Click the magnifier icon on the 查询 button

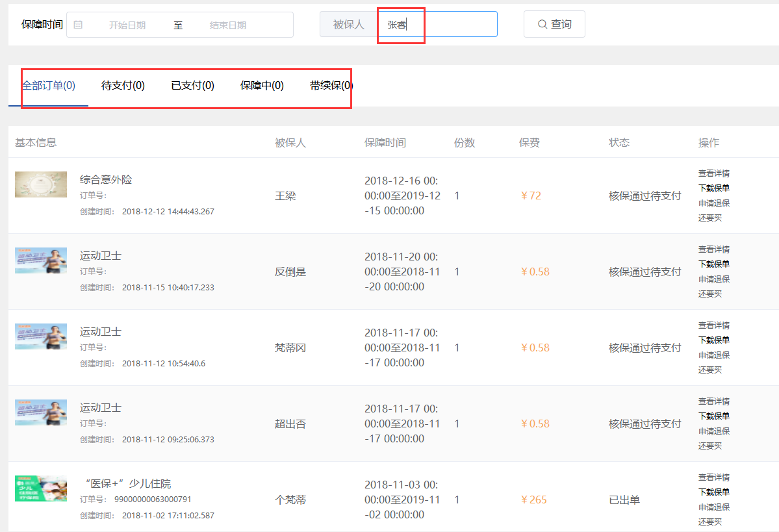(542, 24)
